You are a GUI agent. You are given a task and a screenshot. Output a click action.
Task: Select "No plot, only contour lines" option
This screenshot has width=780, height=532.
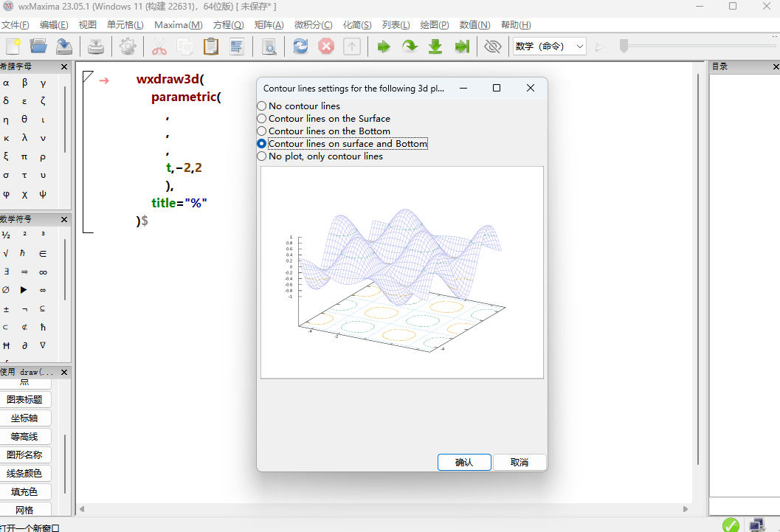[262, 156]
